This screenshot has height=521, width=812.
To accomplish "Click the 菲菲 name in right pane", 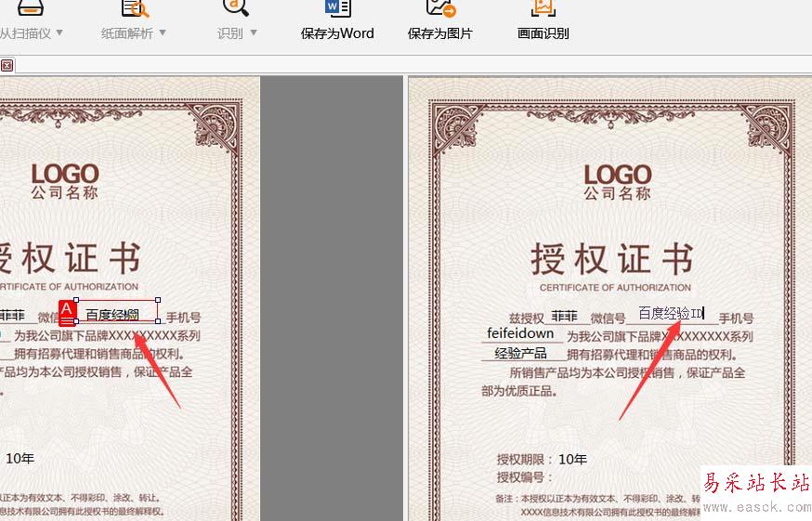I will click(x=564, y=316).
